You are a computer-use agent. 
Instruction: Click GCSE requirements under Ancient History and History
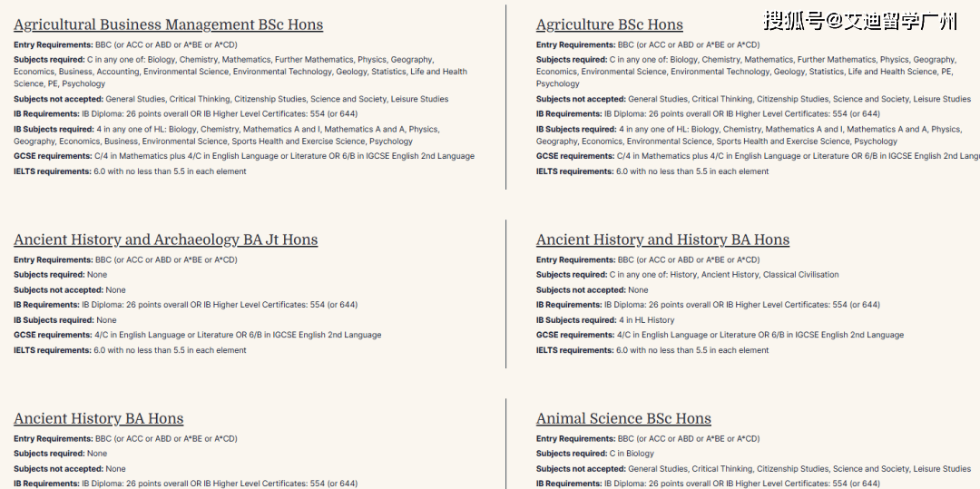click(720, 335)
